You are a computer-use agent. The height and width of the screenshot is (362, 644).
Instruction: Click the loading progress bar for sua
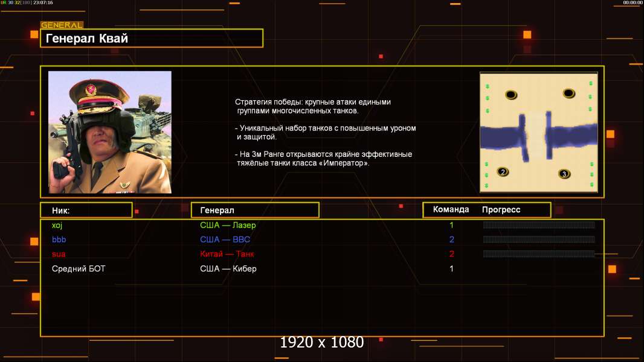tap(539, 254)
